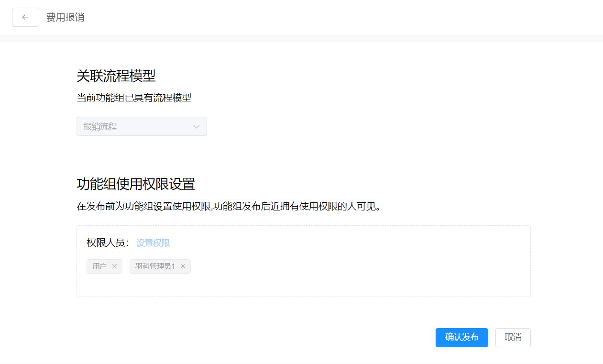The image size is (603, 364).
Task: Select the 用户 permission tag label
Action: pyautogui.click(x=99, y=266)
